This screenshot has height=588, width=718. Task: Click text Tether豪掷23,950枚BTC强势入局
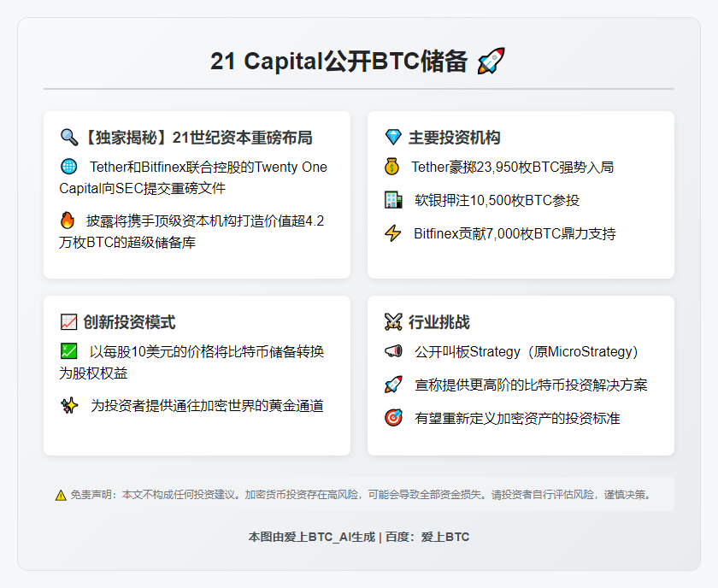click(512, 168)
